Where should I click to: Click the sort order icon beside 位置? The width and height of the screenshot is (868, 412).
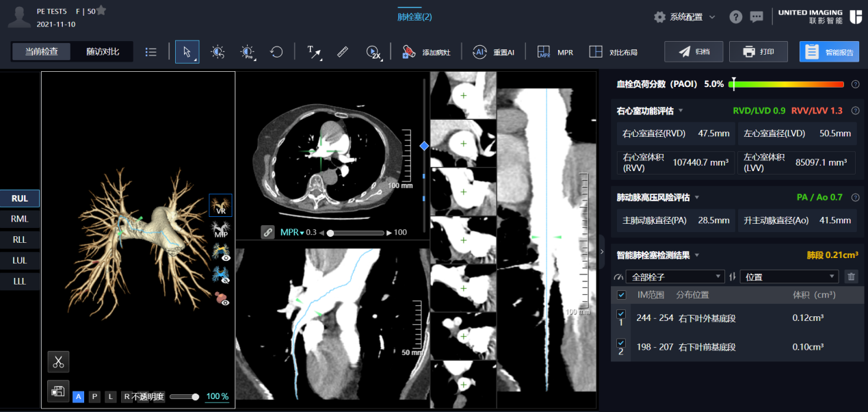[x=733, y=276]
